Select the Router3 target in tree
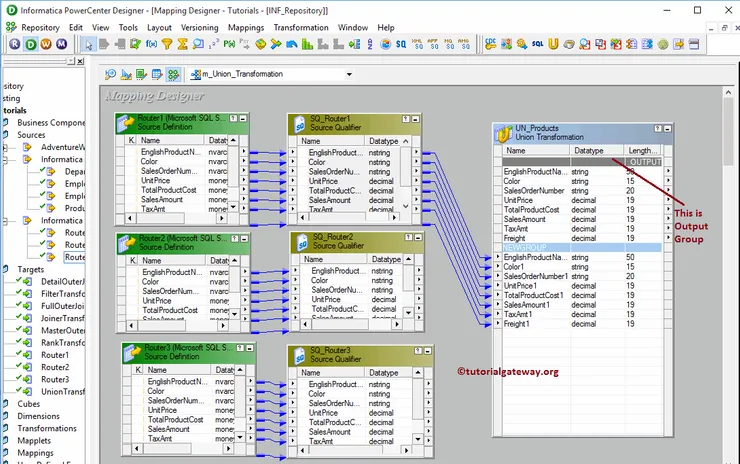This screenshot has height=464, width=740. (55, 379)
